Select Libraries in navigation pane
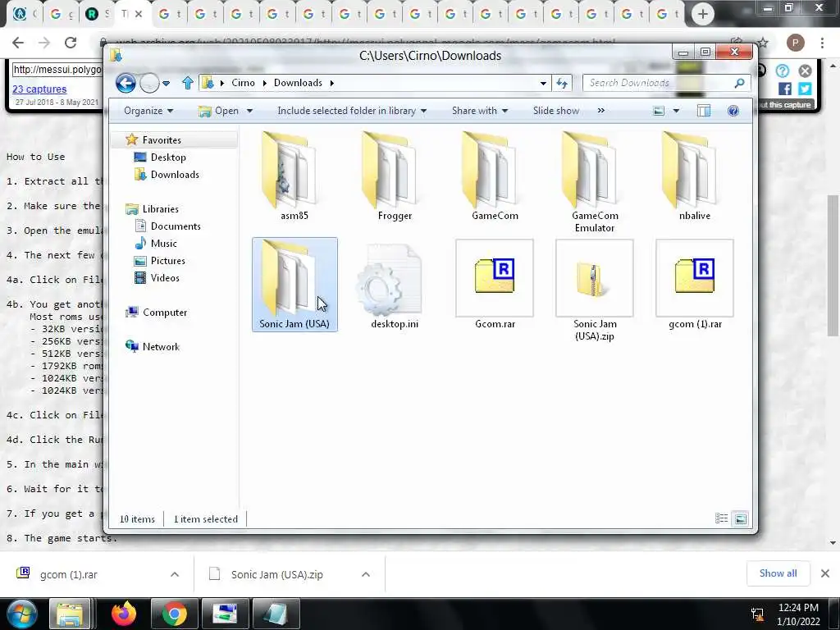This screenshot has height=630, width=840. click(160, 209)
